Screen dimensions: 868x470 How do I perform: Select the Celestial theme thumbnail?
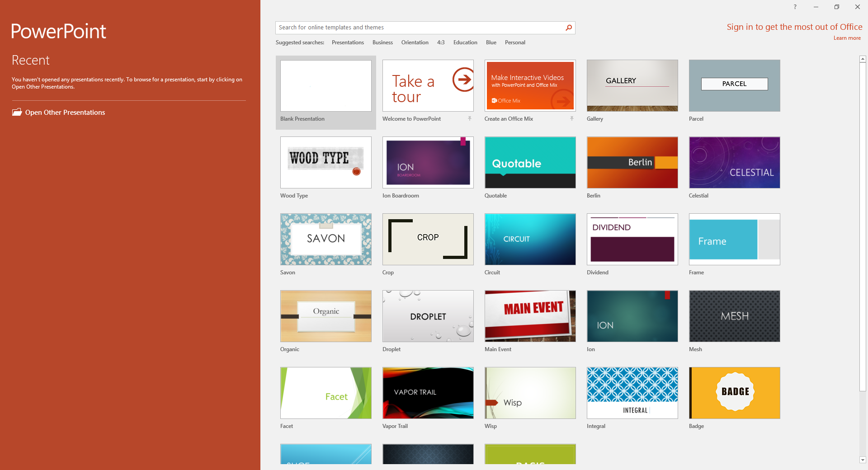point(735,163)
